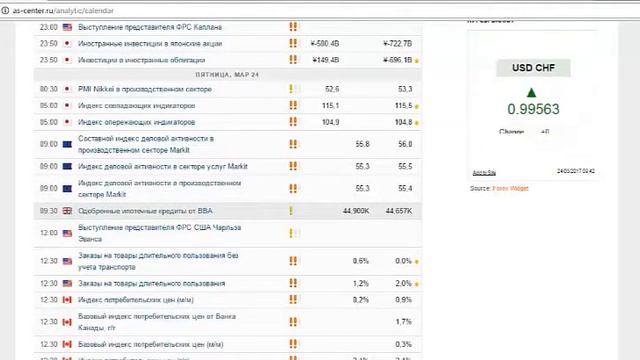Image resolution: width=640 pixels, height=360 pixels.
Task: Click importance marker for PMI Nikkei row
Action: pyautogui.click(x=295, y=89)
